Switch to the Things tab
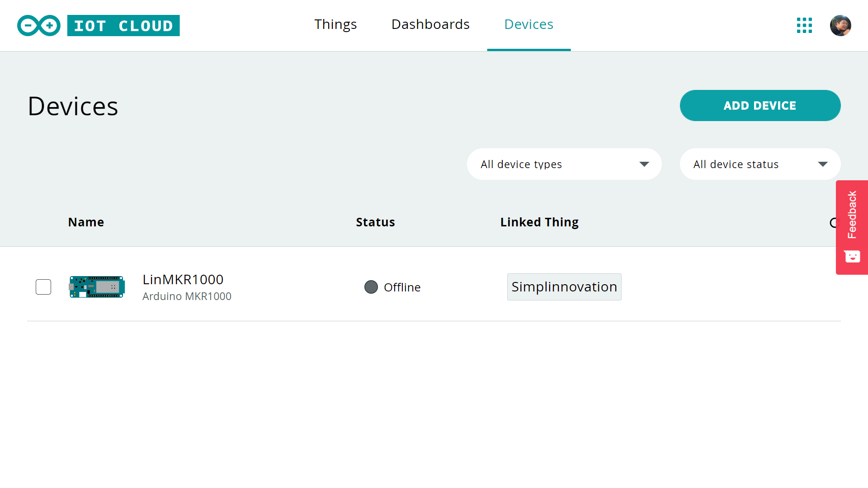 [x=335, y=24]
